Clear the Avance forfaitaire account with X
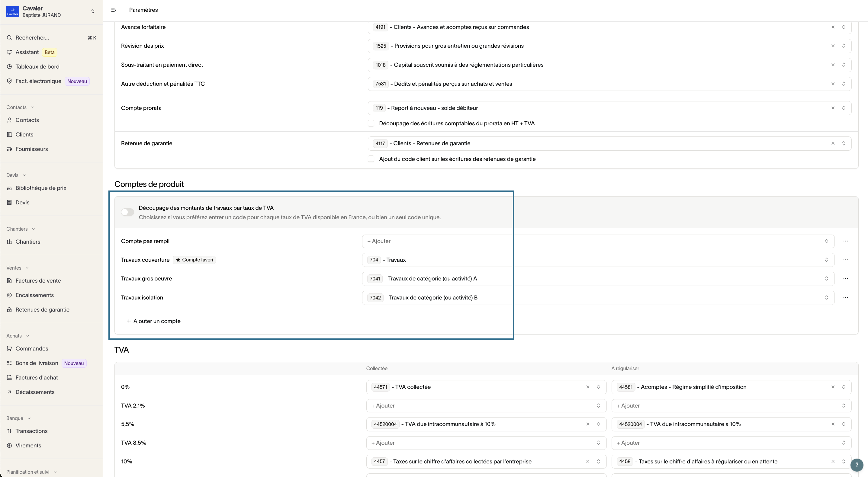This screenshot has width=868, height=477. (x=833, y=27)
